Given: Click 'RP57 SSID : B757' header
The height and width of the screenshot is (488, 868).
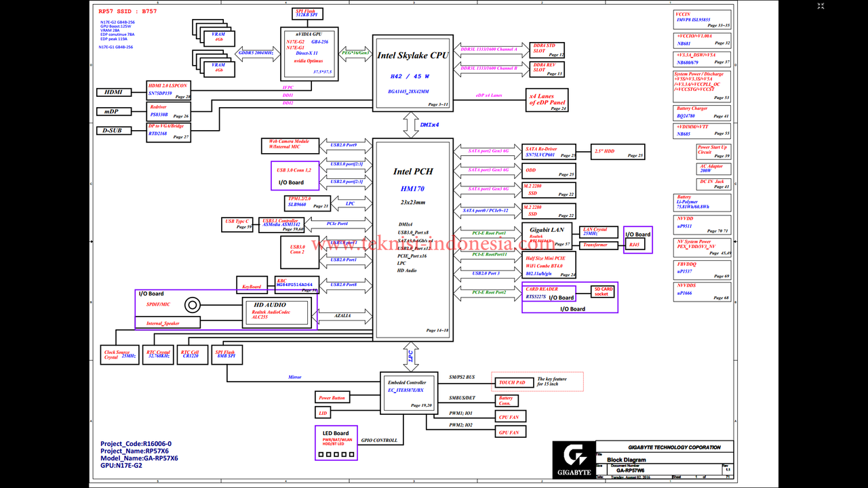Looking at the screenshot, I should [x=127, y=12].
